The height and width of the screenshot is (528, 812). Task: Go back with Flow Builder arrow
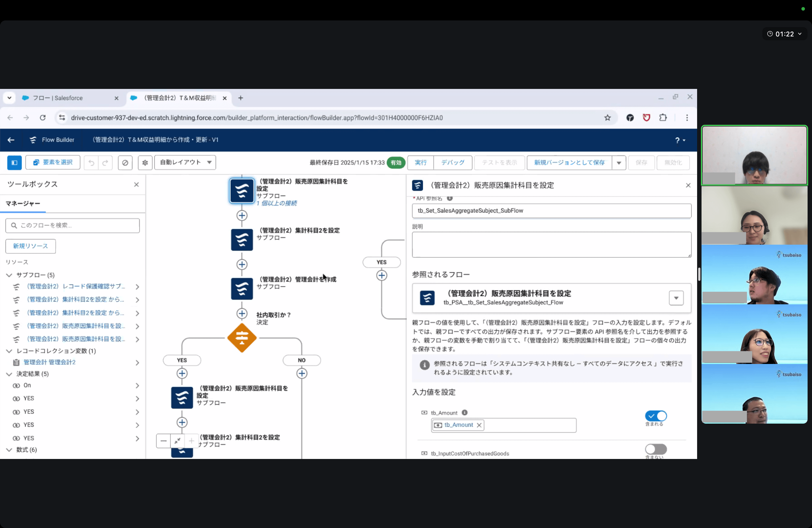coord(11,140)
